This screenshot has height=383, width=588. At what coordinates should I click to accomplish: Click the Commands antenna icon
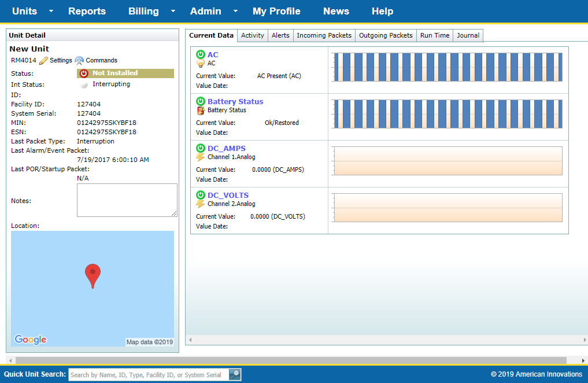coord(79,60)
